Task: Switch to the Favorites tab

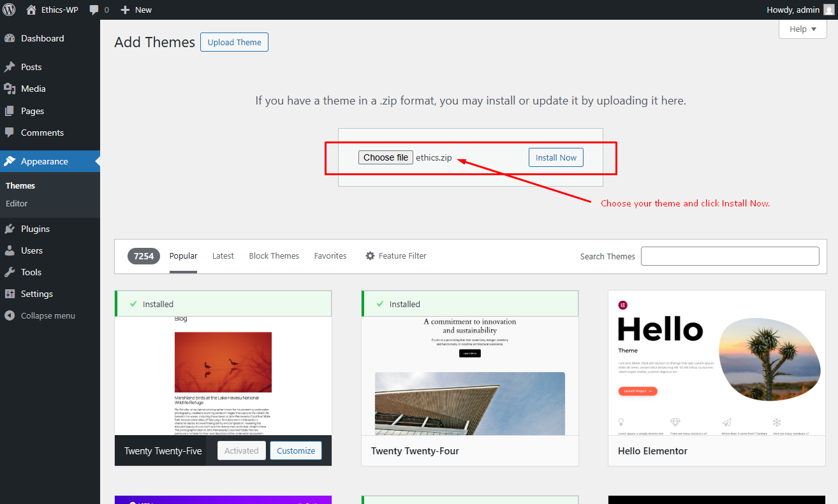Action: coord(330,256)
